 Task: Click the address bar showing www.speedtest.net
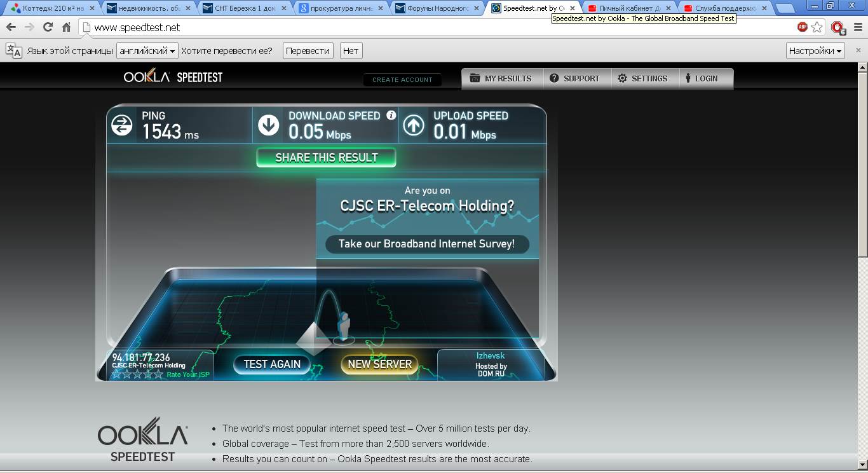tap(438, 27)
